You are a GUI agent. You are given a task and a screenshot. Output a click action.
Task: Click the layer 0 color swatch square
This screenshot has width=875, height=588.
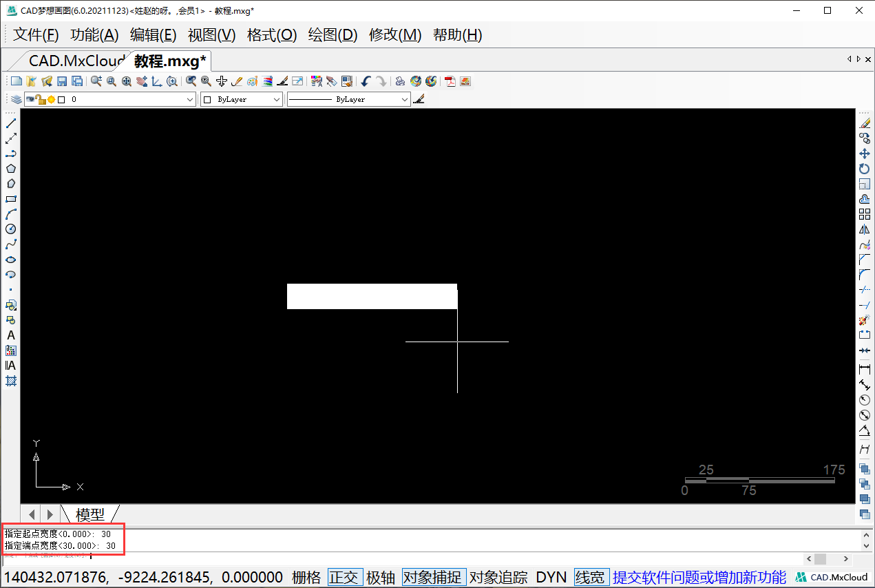pyautogui.click(x=61, y=99)
